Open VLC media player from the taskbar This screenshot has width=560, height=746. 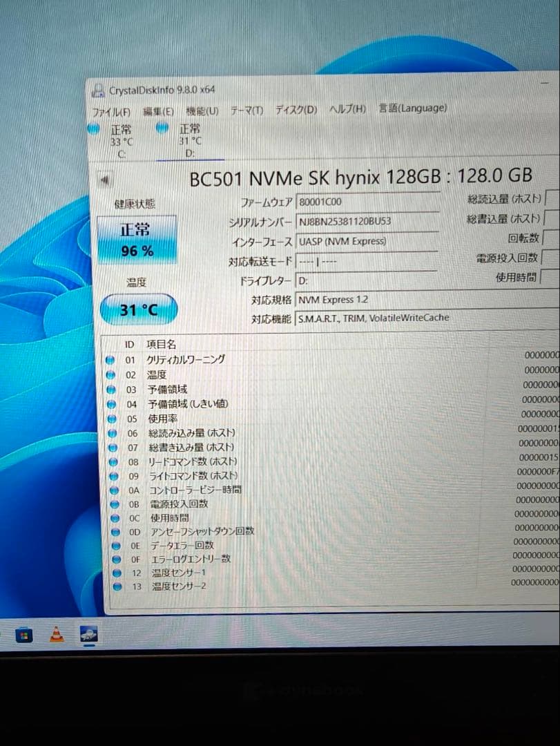[x=57, y=635]
